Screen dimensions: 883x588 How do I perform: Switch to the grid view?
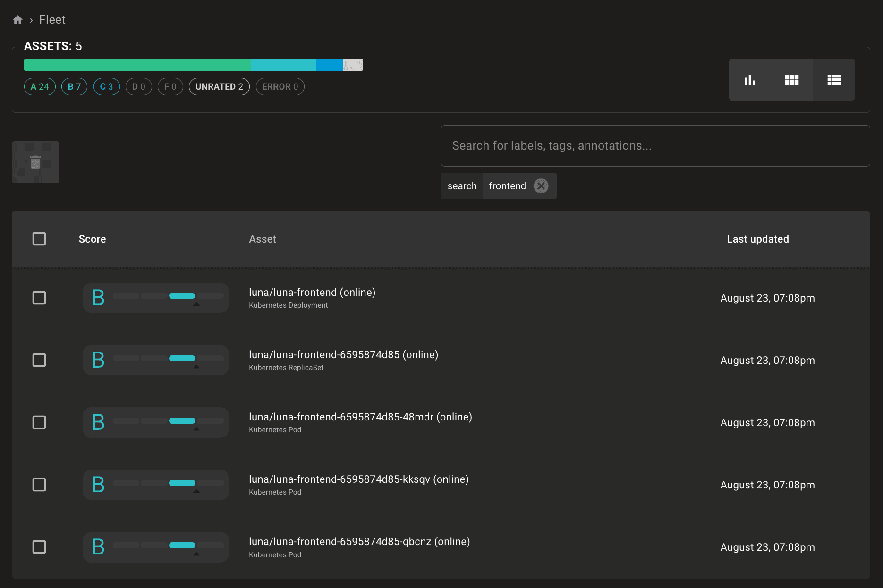792,80
